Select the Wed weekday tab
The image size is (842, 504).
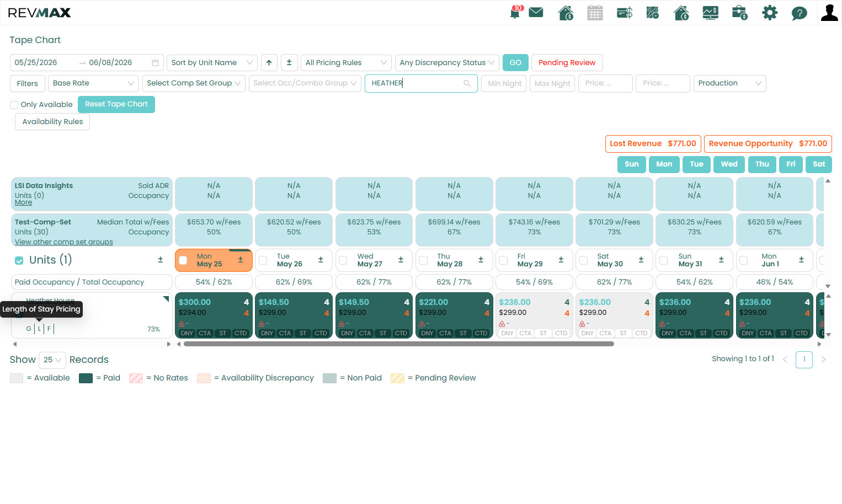click(x=729, y=164)
